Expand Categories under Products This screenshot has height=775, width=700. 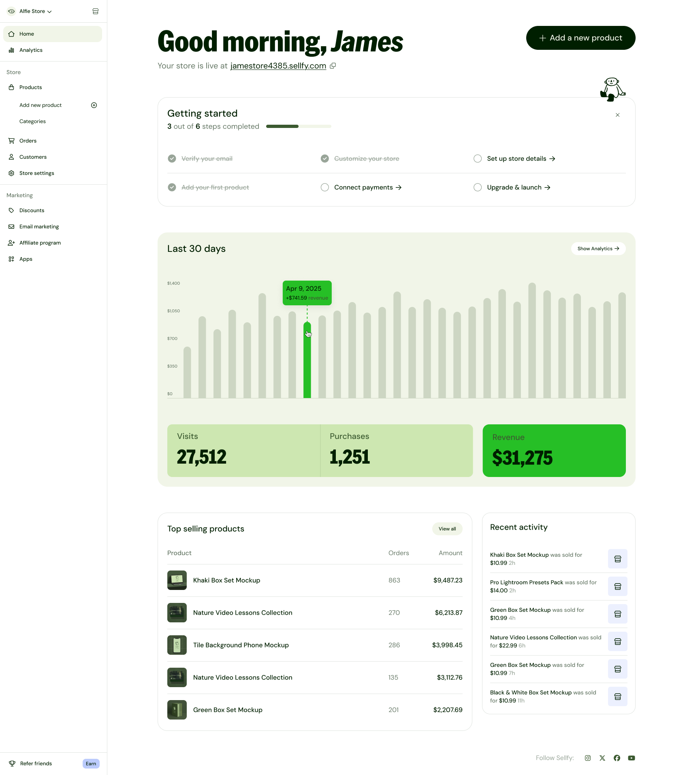[32, 121]
